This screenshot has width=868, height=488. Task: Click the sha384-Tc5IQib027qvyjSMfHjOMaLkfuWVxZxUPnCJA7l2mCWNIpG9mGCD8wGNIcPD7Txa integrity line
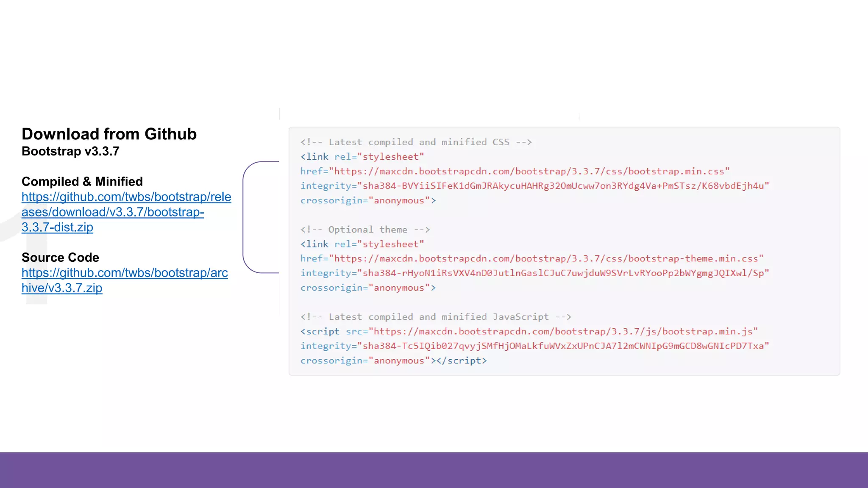pos(534,346)
